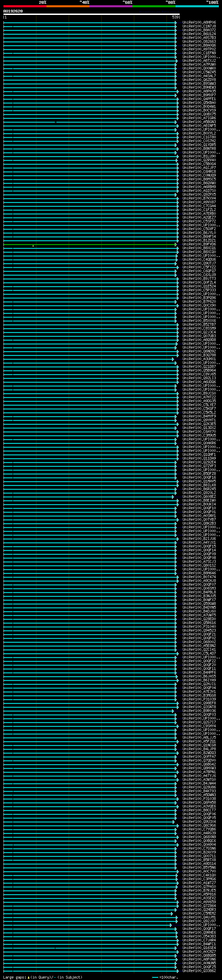Select the UniRef100_B0T474 label
Viewport: 222px width, 980px height.
click(199, 577)
